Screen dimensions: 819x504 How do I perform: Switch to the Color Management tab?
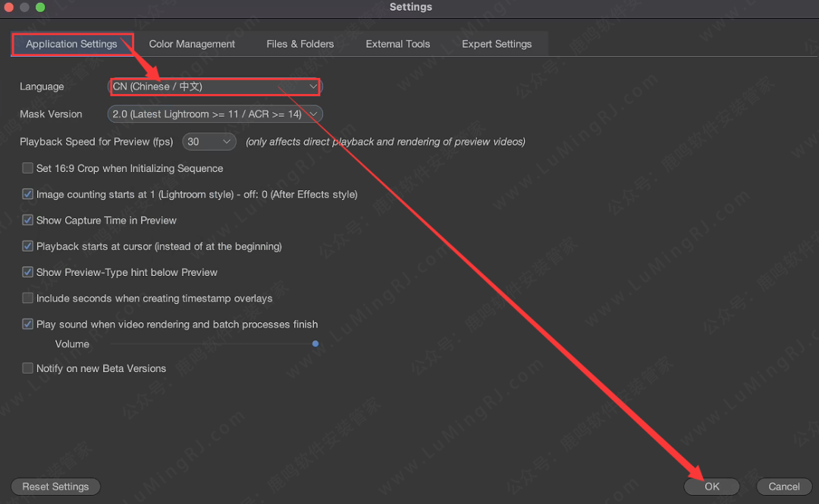tap(192, 44)
